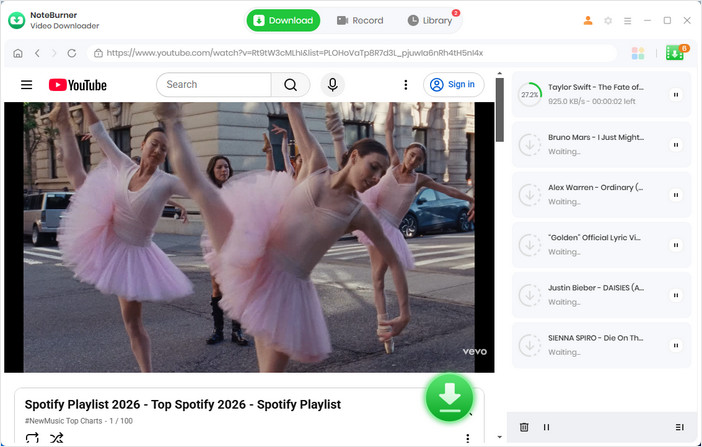
Task: Toggle playlist loop button
Action: coord(32,438)
